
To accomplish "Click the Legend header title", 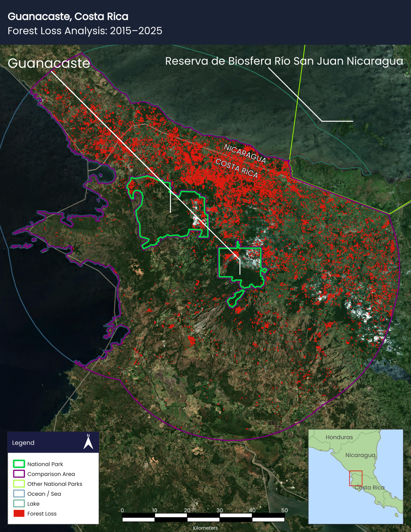I will [x=23, y=443].
